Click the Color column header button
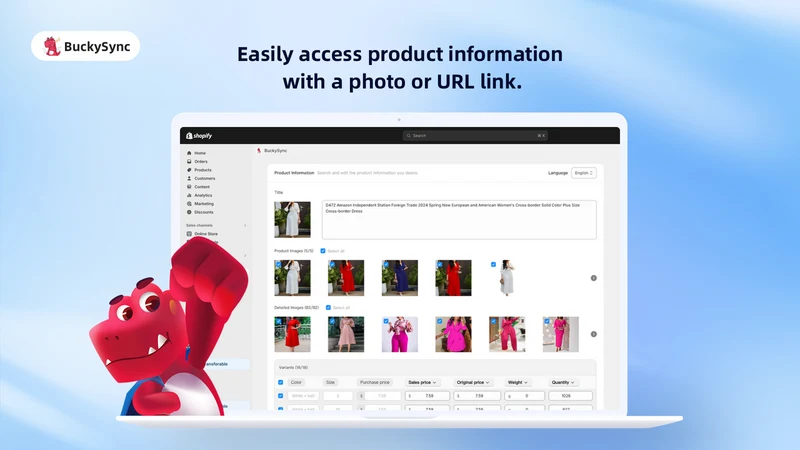Image resolution: width=800 pixels, height=450 pixels. (x=296, y=382)
